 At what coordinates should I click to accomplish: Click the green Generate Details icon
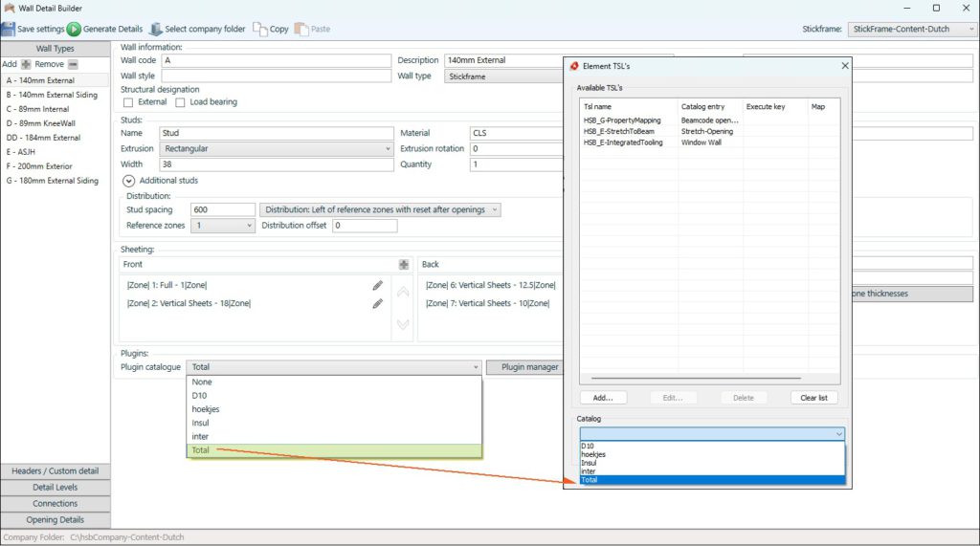click(x=74, y=29)
